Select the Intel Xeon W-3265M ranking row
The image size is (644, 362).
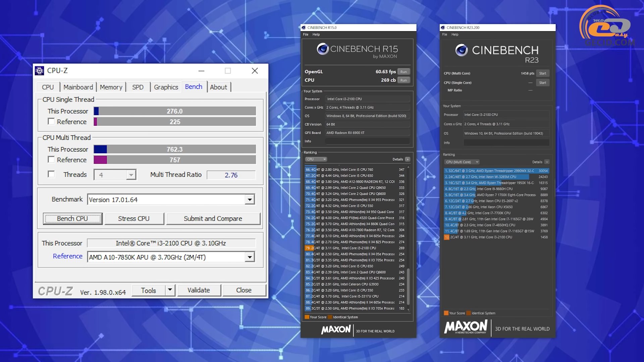(496, 177)
